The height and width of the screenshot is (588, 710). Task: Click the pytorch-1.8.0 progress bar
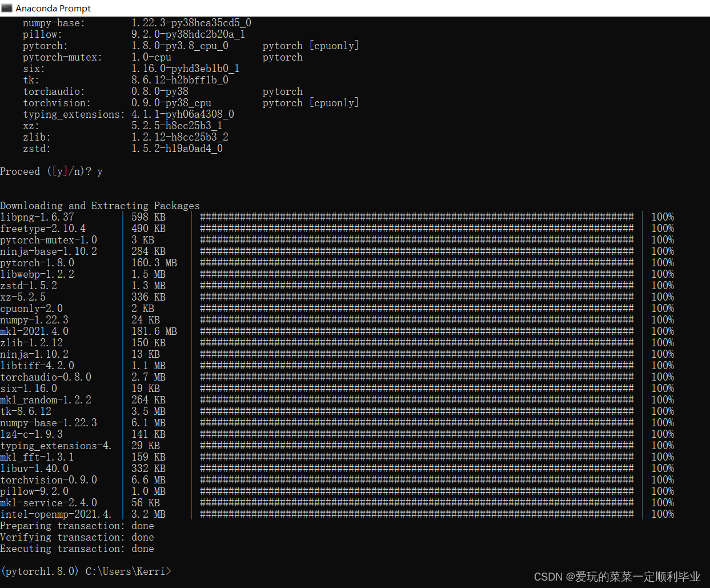point(416,262)
